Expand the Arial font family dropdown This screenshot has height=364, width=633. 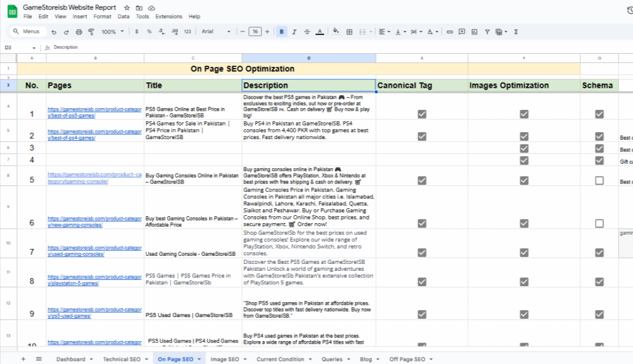[x=216, y=32]
